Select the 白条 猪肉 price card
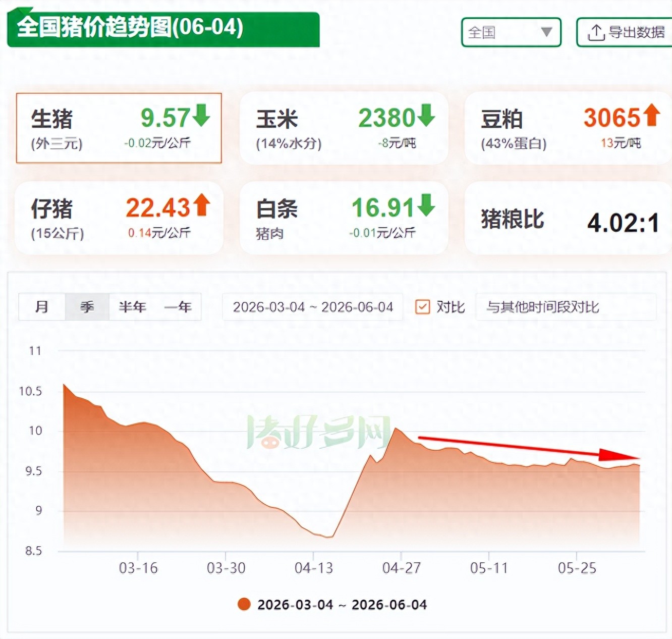 344,218
